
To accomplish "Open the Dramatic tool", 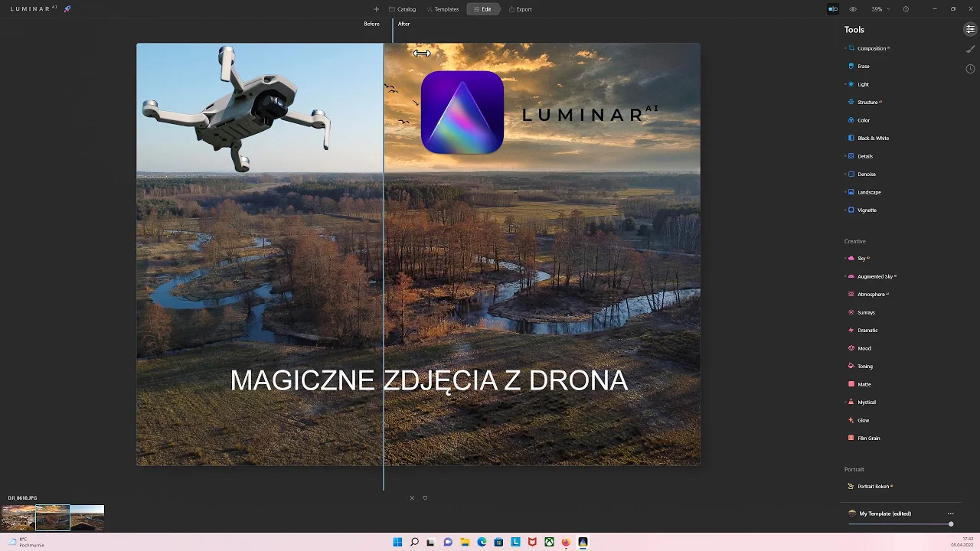I will pos(867,331).
